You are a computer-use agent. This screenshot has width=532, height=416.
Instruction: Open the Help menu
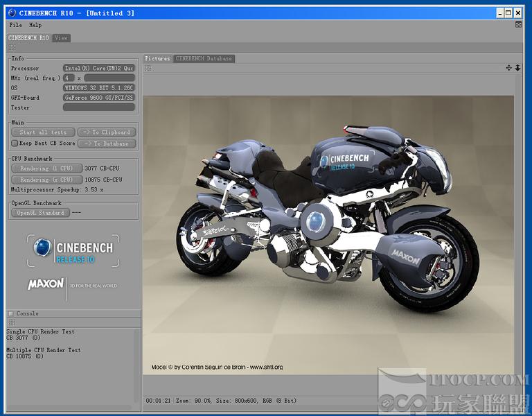point(35,25)
